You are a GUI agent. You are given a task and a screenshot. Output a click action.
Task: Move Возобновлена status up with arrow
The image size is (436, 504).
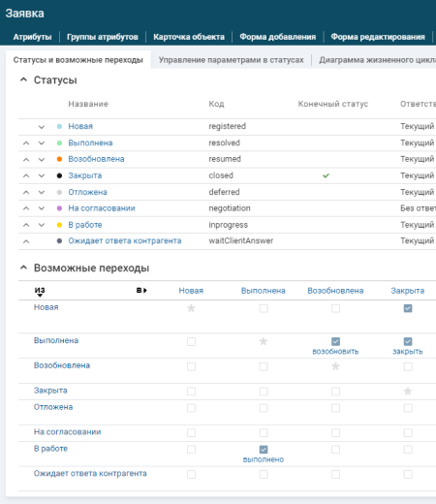pos(26,159)
